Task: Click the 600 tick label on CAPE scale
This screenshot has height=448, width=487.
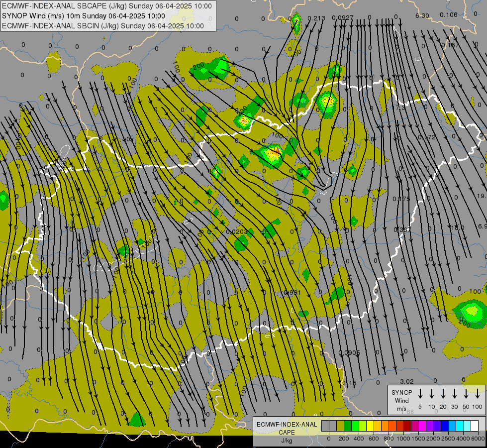Action: pyautogui.click(x=374, y=439)
